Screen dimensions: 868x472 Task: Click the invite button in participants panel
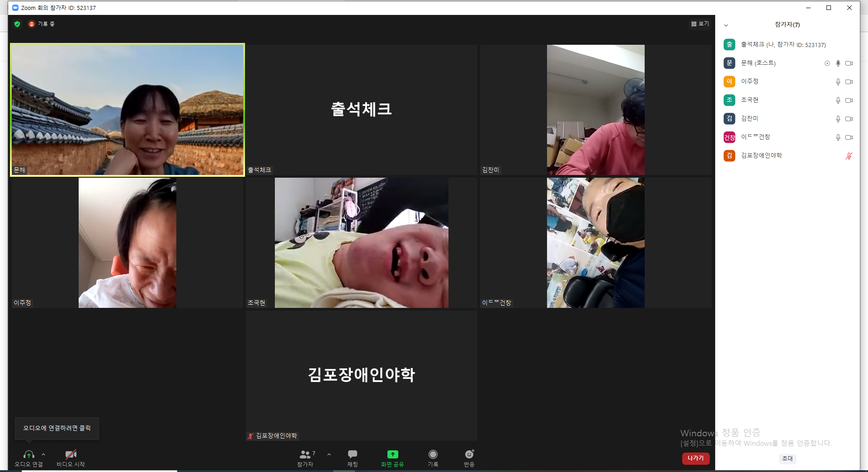pos(787,458)
